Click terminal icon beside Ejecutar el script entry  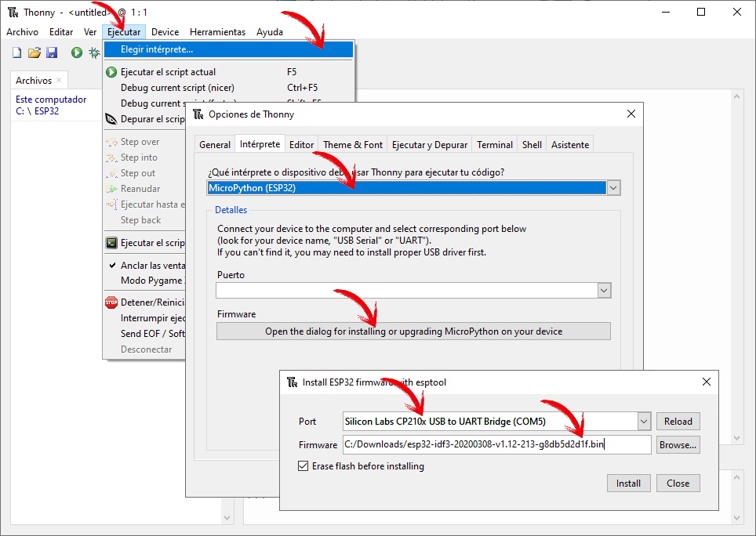coord(111,243)
